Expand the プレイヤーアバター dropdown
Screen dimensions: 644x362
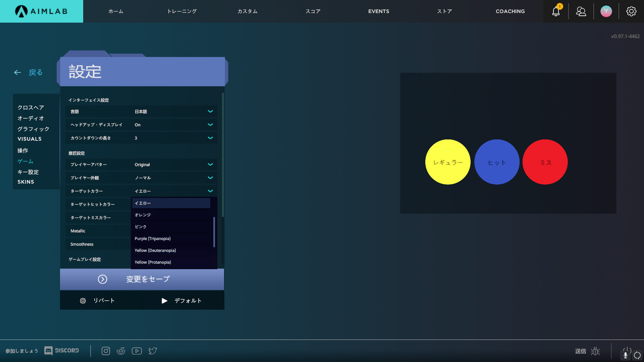pyautogui.click(x=210, y=165)
